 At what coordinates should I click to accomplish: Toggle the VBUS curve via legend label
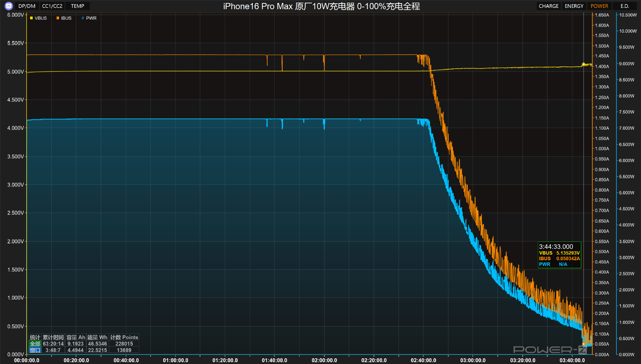pyautogui.click(x=41, y=18)
